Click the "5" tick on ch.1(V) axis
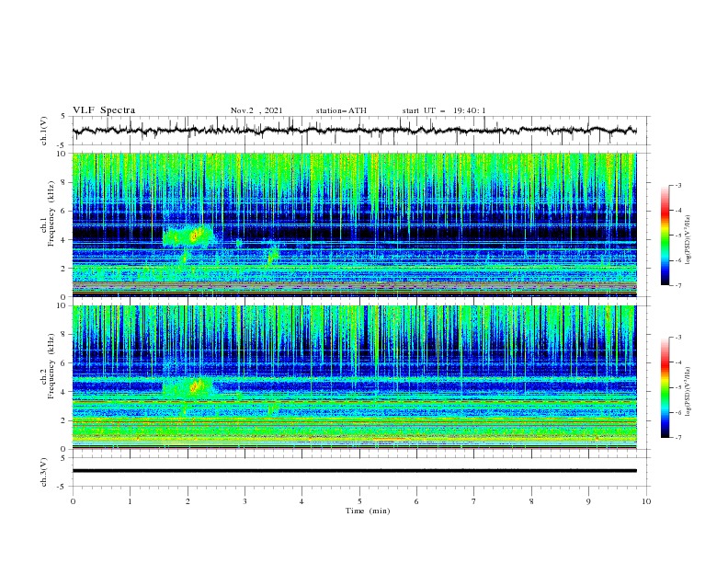The height and width of the screenshot is (563, 728). pyautogui.click(x=64, y=116)
